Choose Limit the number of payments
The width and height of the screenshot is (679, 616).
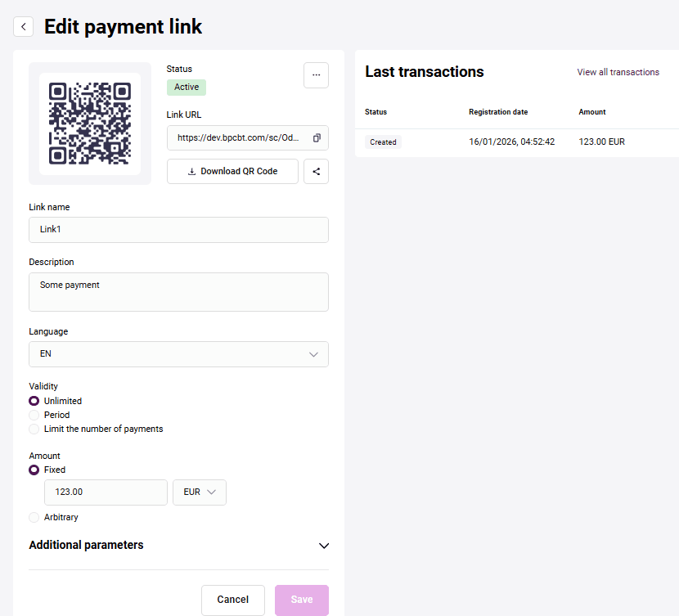point(34,429)
